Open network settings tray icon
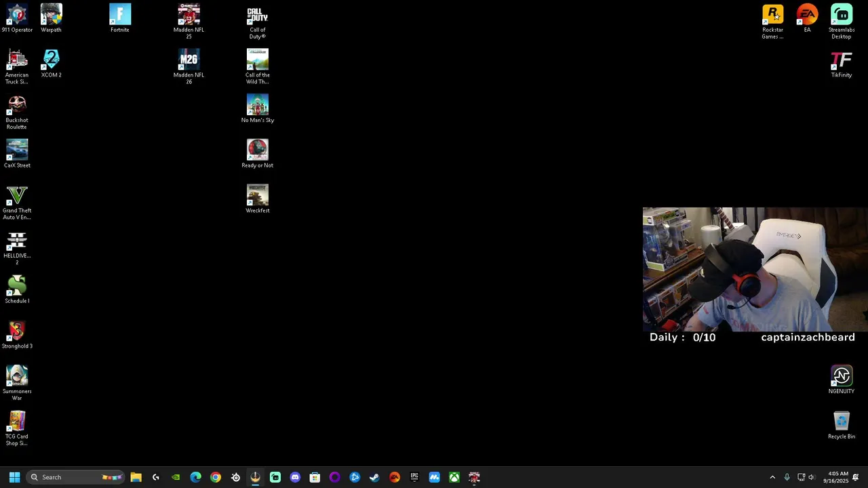This screenshot has width=868, height=488. tap(801, 477)
